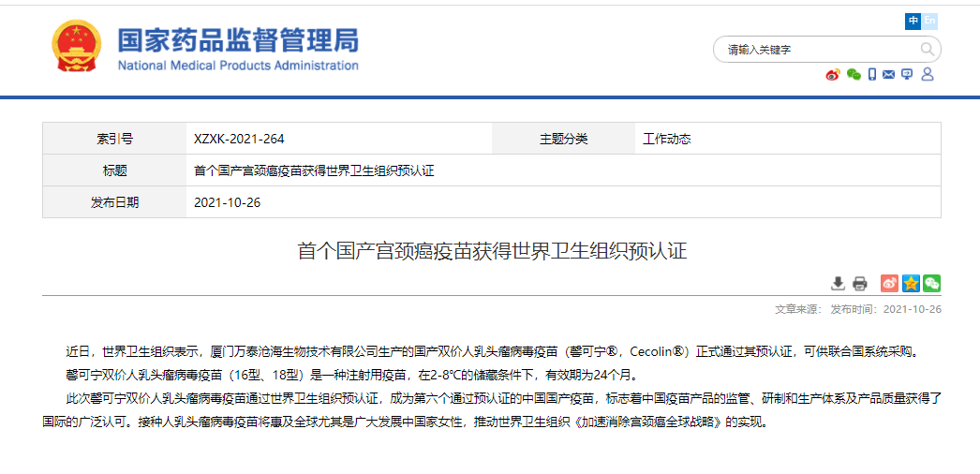Click the large article headline
980x474 pixels.
492,252
